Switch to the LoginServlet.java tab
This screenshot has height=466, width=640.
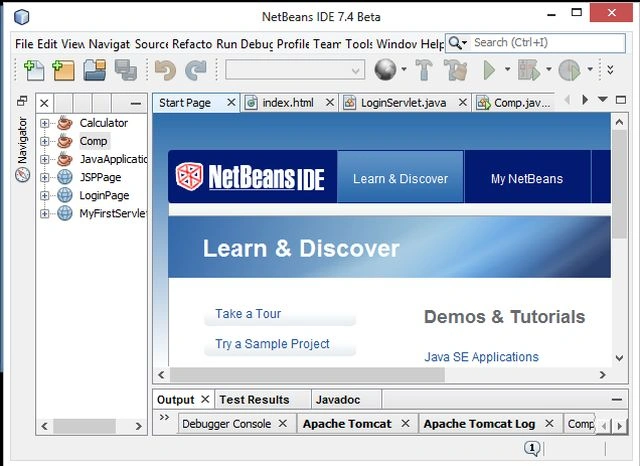click(x=403, y=103)
